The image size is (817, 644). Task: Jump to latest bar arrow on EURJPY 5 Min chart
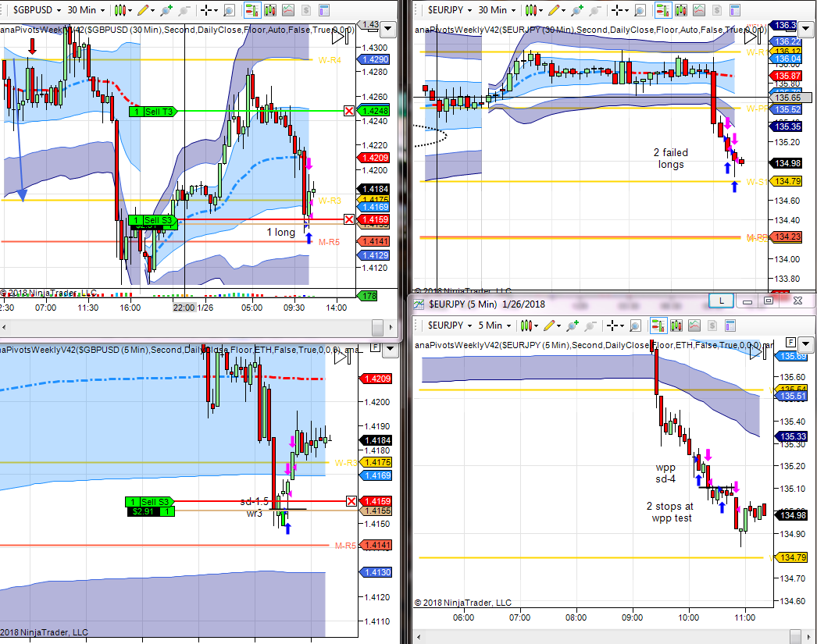(758, 352)
